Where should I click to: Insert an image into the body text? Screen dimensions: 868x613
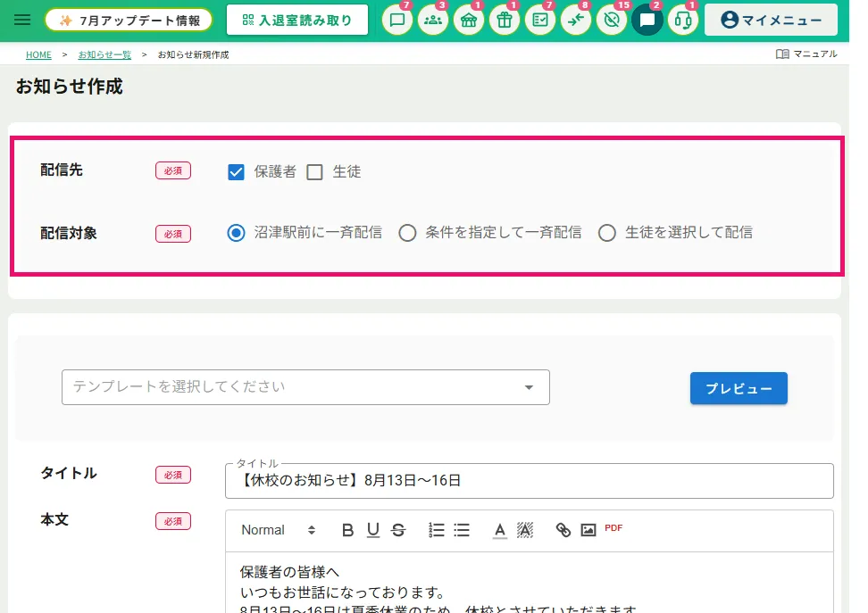tap(588, 530)
